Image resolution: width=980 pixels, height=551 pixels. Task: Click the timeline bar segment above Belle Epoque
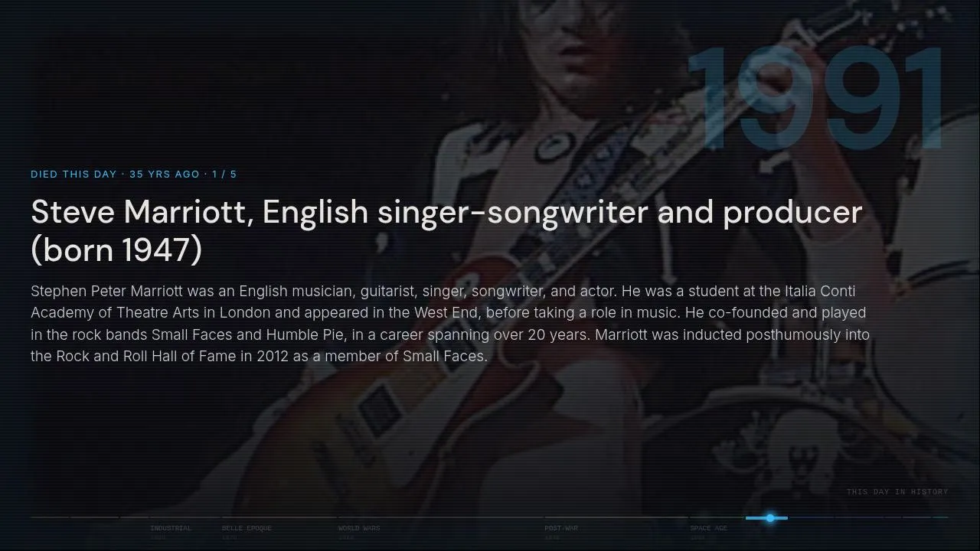click(x=279, y=517)
